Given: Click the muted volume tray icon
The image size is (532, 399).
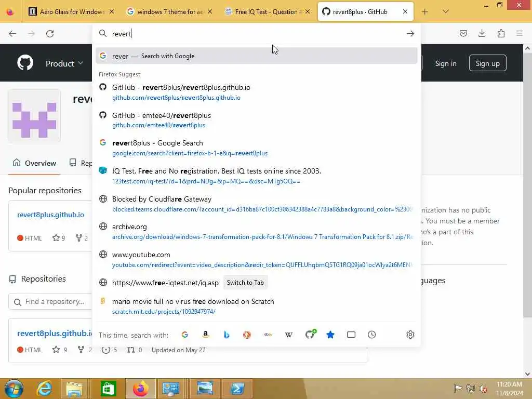Looking at the screenshot, I should [x=483, y=389].
